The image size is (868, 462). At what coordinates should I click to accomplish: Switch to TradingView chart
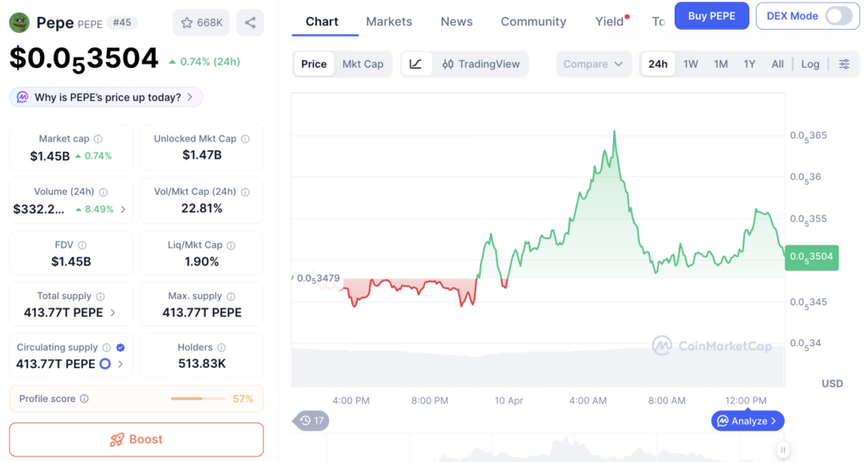pyautogui.click(x=481, y=64)
